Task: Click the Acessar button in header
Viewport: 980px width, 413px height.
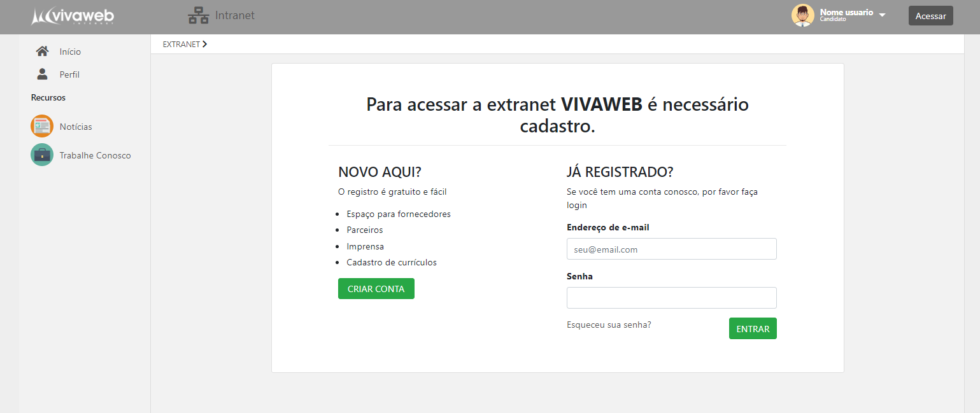Action: pyautogui.click(x=930, y=16)
